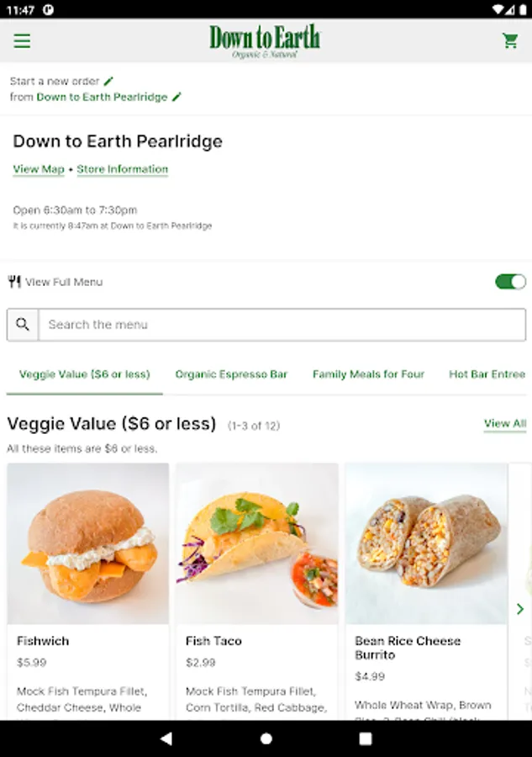
Task: Open the Hot Bar Entree tab
Action: [487, 374]
